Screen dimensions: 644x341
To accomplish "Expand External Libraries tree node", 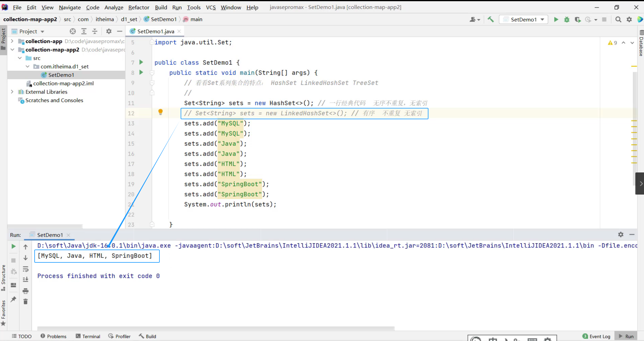I will pyautogui.click(x=12, y=92).
